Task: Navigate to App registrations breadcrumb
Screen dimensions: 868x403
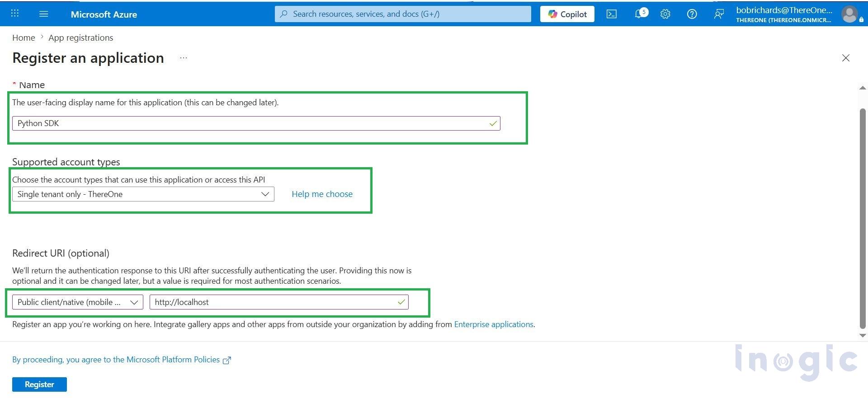Action: pyautogui.click(x=81, y=37)
